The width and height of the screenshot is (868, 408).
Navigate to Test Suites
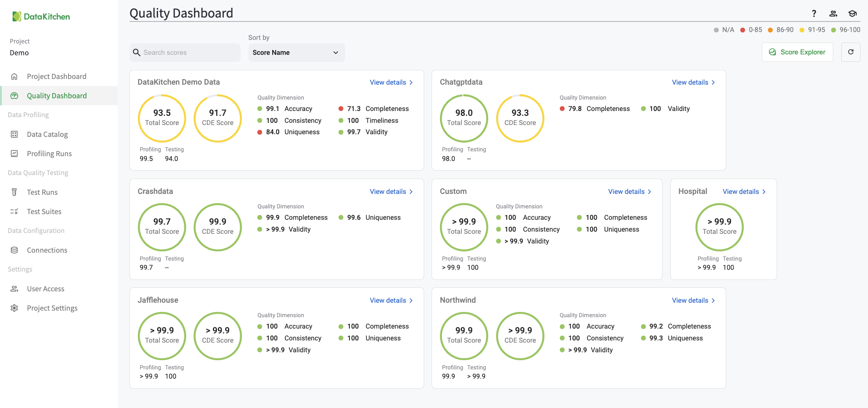coord(44,211)
